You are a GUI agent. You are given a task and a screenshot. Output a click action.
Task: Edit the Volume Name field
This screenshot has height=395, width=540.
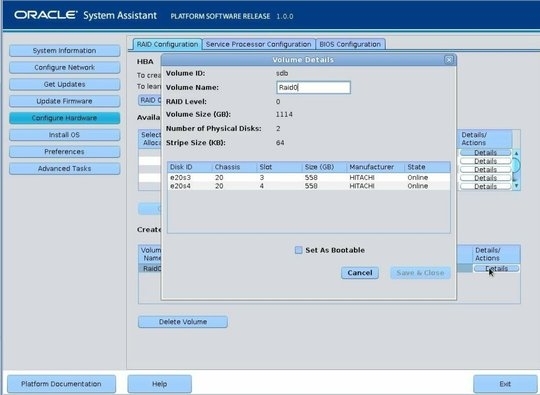[x=313, y=87]
